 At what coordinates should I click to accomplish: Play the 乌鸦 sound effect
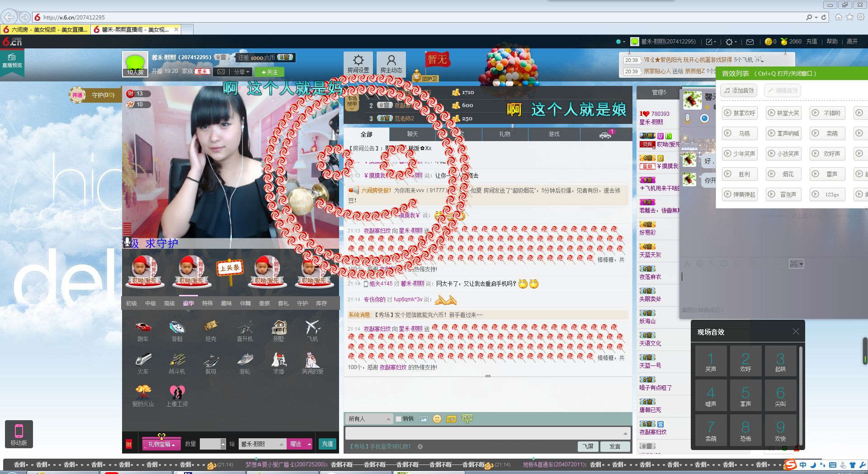(740, 133)
